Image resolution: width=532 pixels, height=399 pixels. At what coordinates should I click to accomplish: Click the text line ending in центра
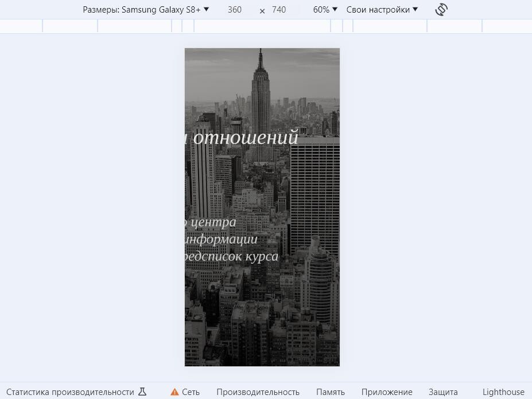click(211, 222)
